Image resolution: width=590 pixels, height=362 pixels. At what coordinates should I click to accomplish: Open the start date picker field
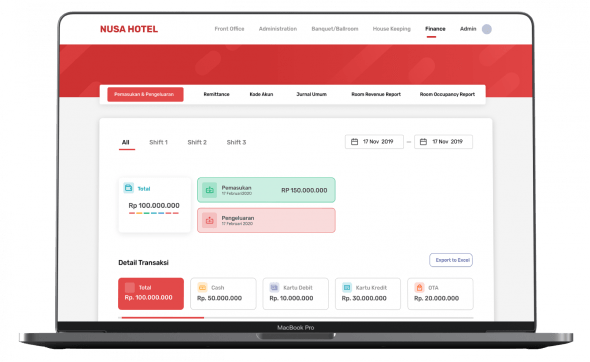point(374,142)
